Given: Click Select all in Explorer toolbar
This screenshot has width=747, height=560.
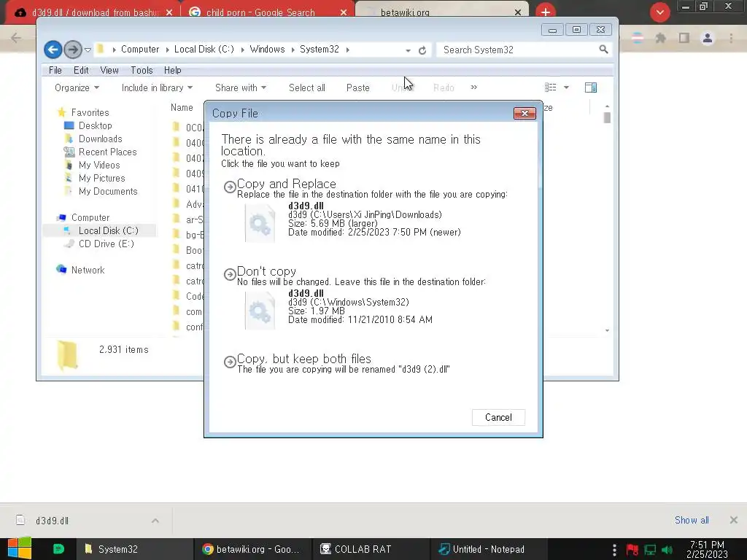Looking at the screenshot, I should (x=307, y=87).
